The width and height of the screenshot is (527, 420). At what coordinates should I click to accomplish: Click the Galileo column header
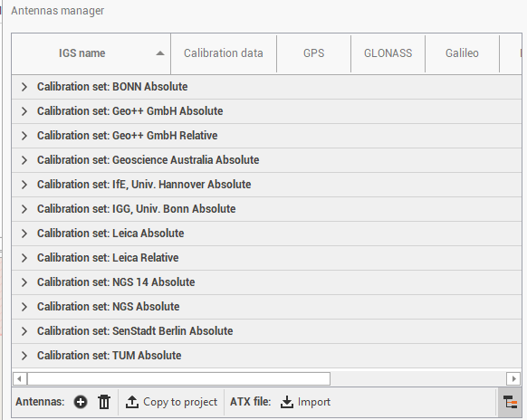coord(462,53)
